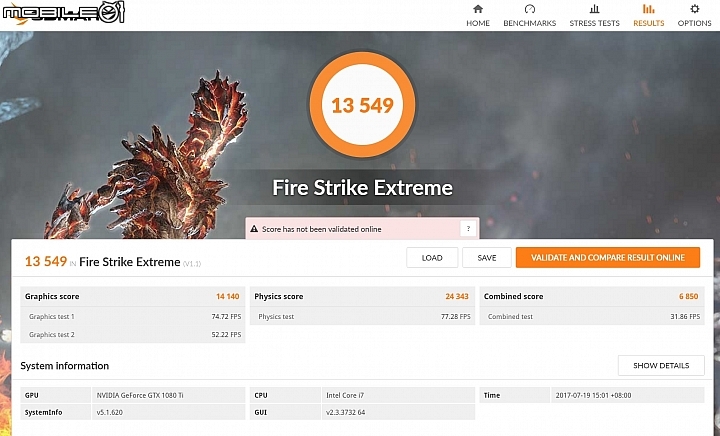This screenshot has width=720, height=436.
Task: Open the HOME tab label
Action: (478, 23)
